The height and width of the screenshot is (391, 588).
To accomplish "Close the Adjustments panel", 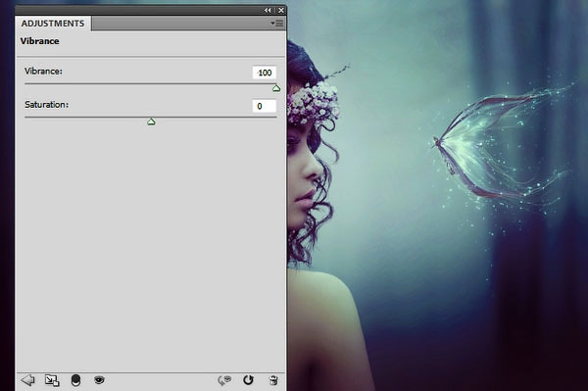I will tap(280, 10).
